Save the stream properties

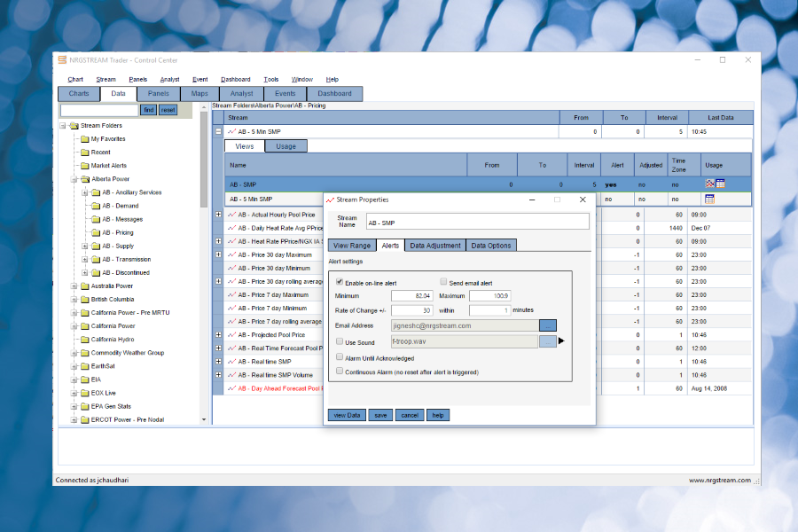[x=380, y=416]
